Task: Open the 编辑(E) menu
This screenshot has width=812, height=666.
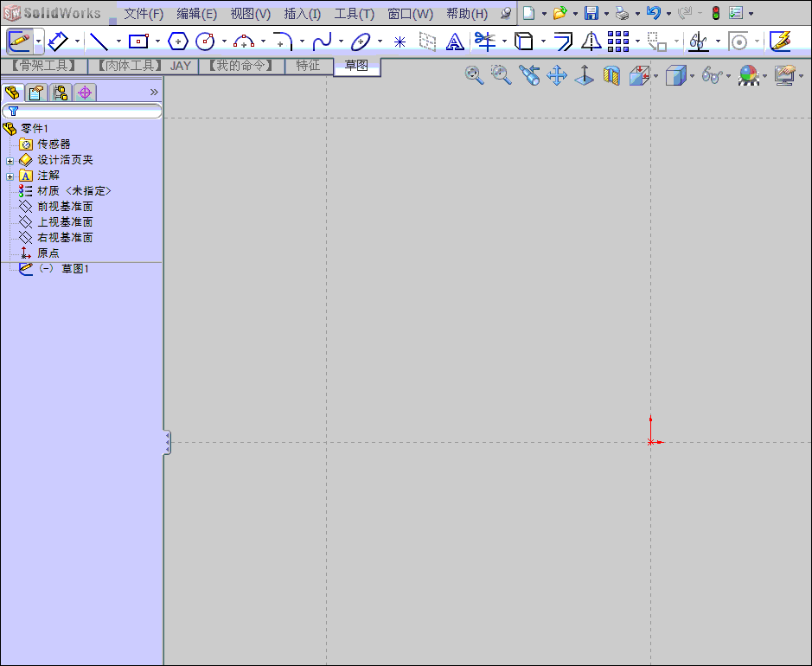Action: (x=197, y=14)
